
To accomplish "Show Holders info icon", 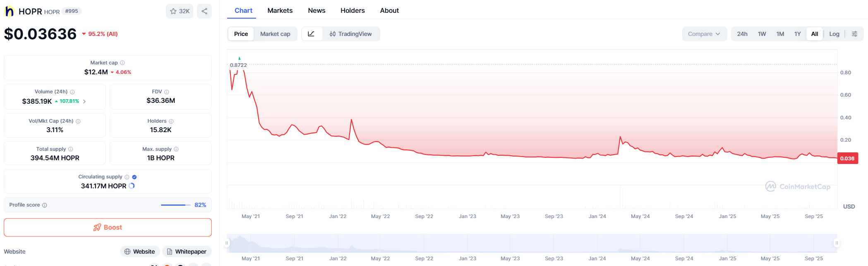I will tap(171, 121).
